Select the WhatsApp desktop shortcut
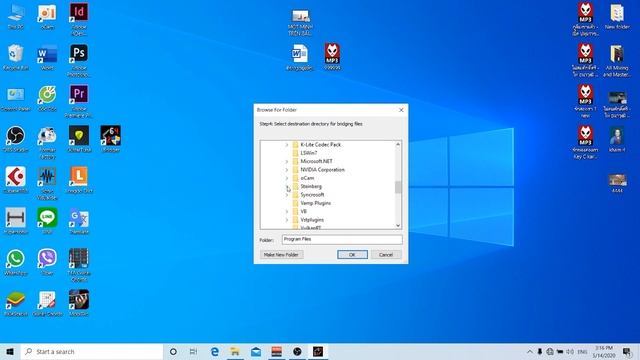Viewport: 640px width, 360px height. 16,262
